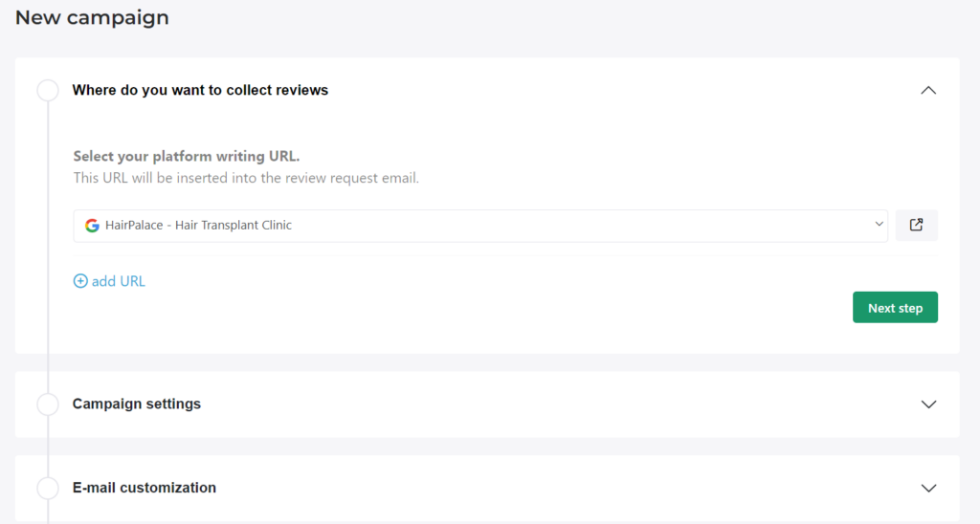Click the small arrow of the platform dropdown

880,225
